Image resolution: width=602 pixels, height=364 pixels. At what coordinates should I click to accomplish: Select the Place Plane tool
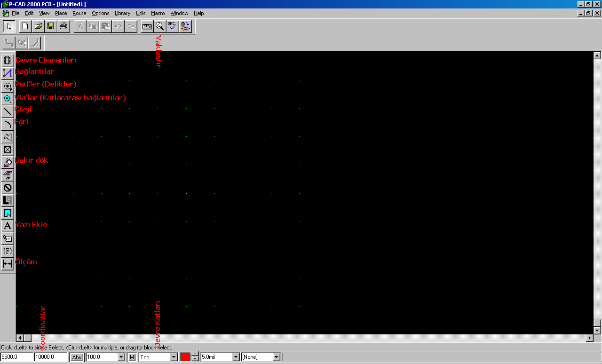[x=8, y=200]
